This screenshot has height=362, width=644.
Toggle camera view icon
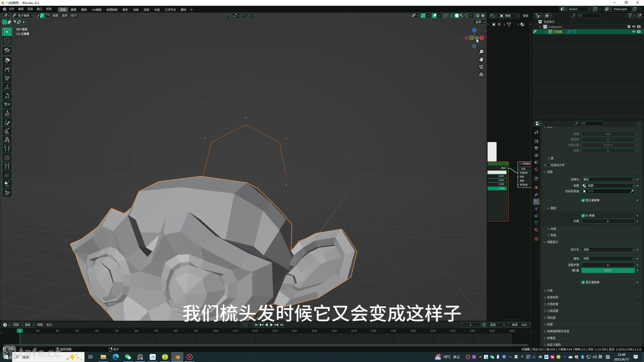[x=481, y=67]
